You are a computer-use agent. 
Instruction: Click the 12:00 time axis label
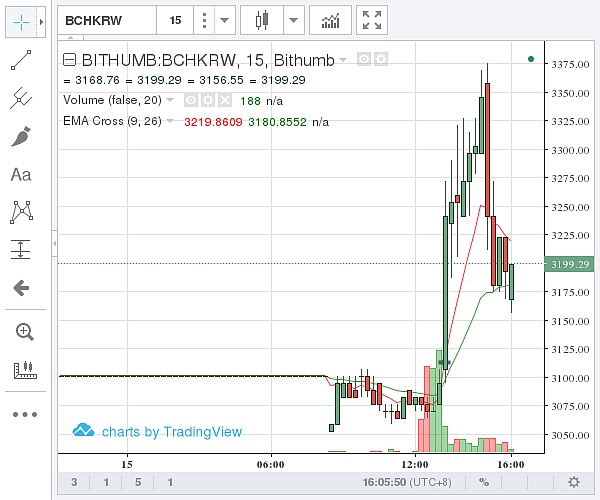pyautogui.click(x=415, y=465)
